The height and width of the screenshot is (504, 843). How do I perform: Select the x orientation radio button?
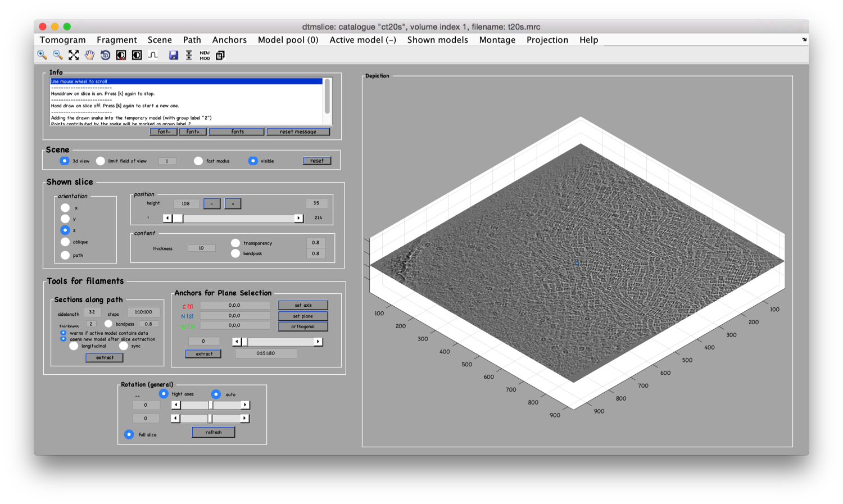[65, 208]
